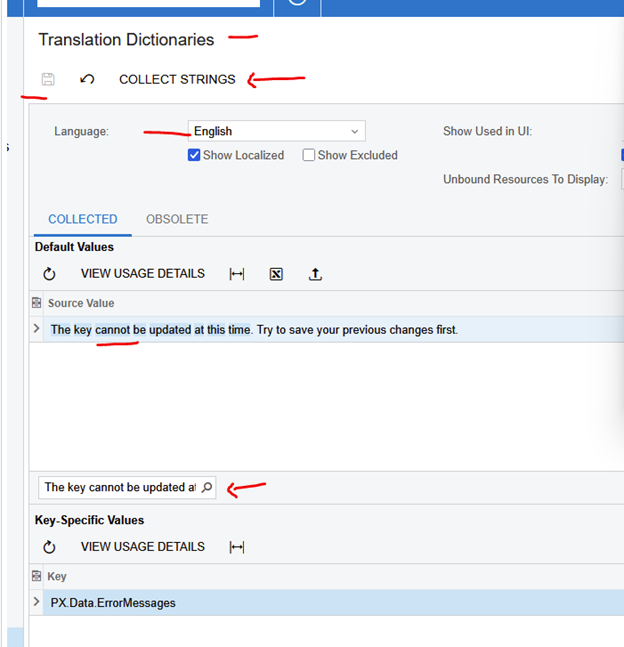Image resolution: width=624 pixels, height=647 pixels.
Task: Click the Undo arrow icon
Action: [87, 79]
